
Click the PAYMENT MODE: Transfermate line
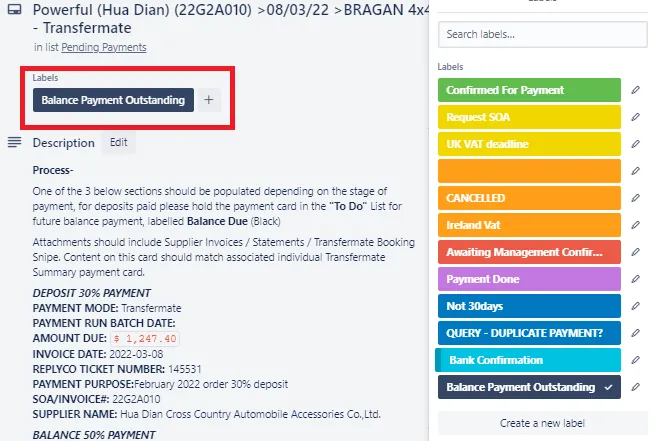pos(107,308)
